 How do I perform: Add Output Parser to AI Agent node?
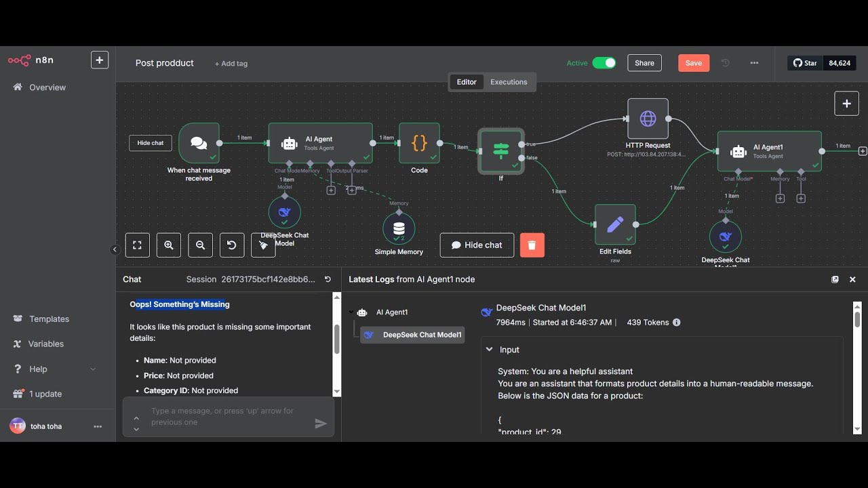pos(352,190)
